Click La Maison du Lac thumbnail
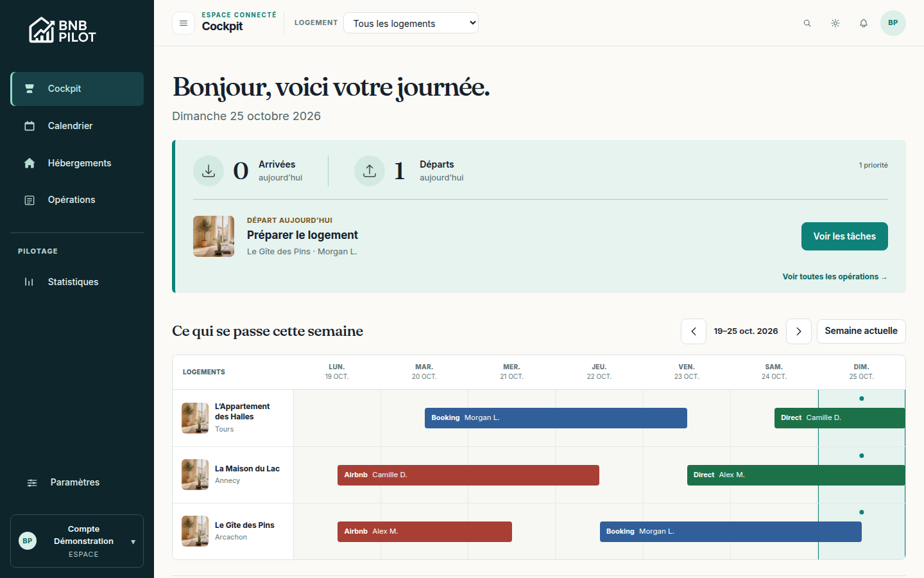The width and height of the screenshot is (924, 578). pos(195,475)
